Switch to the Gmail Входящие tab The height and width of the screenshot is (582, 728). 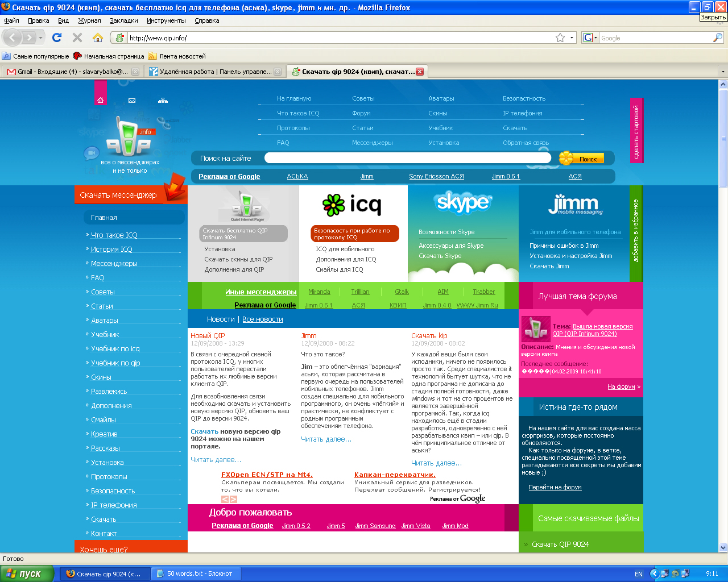coord(72,72)
